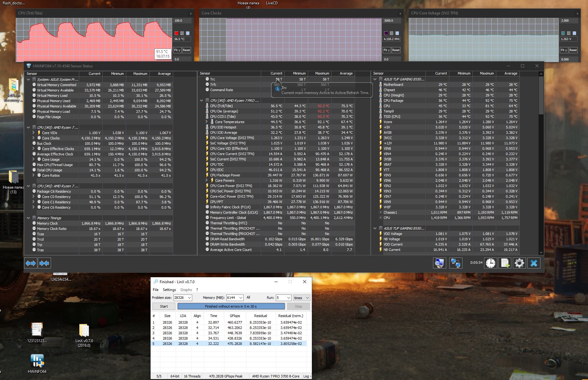
Task: Start logging with the sheet-plus icon in HWiNFO
Action: (x=505, y=263)
